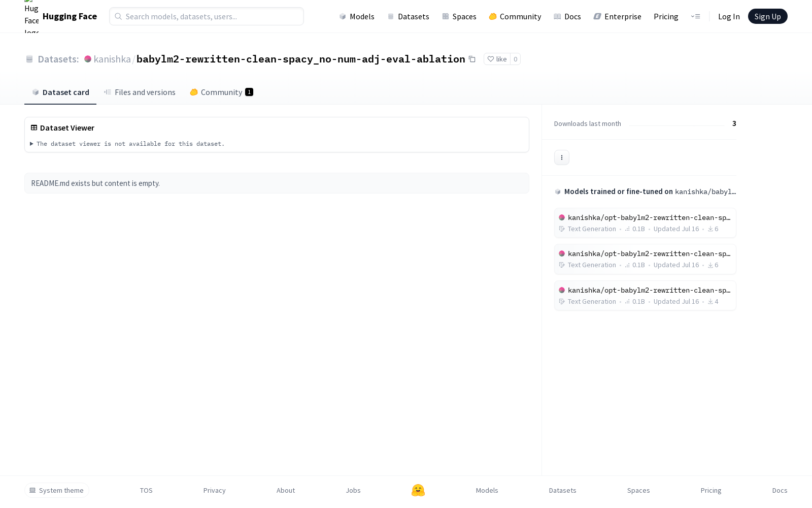This screenshot has height=508, width=812.
Task: Focus the search models, datasets, users field
Action: coord(207,16)
